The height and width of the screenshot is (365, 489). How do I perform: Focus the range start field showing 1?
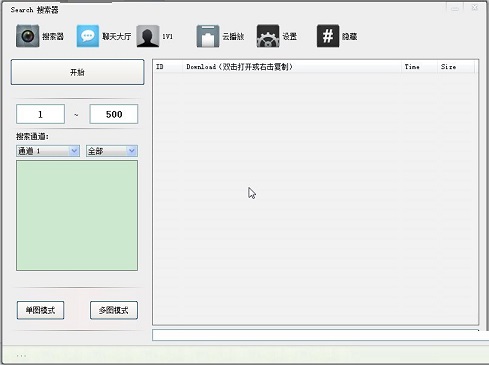40,114
